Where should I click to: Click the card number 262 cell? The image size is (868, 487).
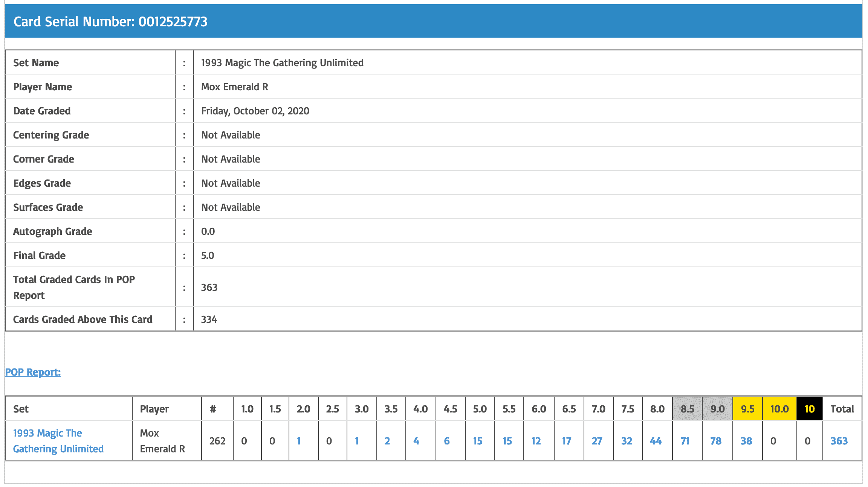coord(217,441)
